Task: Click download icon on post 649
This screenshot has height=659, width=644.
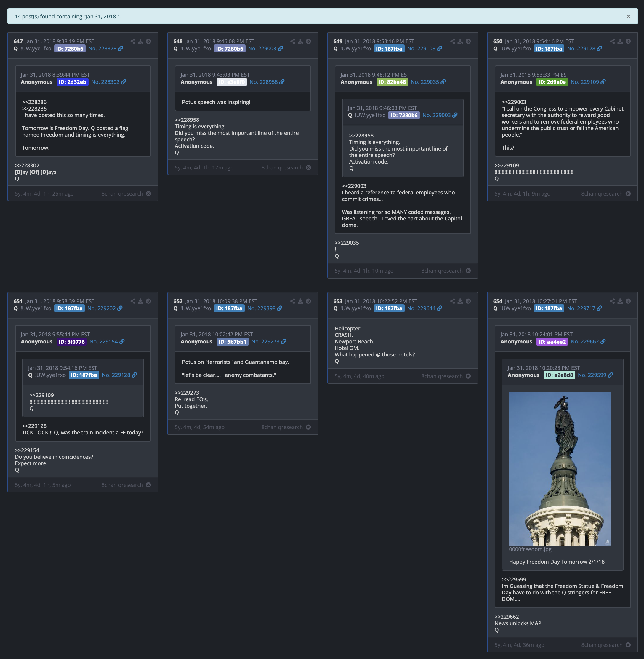Action: (460, 41)
